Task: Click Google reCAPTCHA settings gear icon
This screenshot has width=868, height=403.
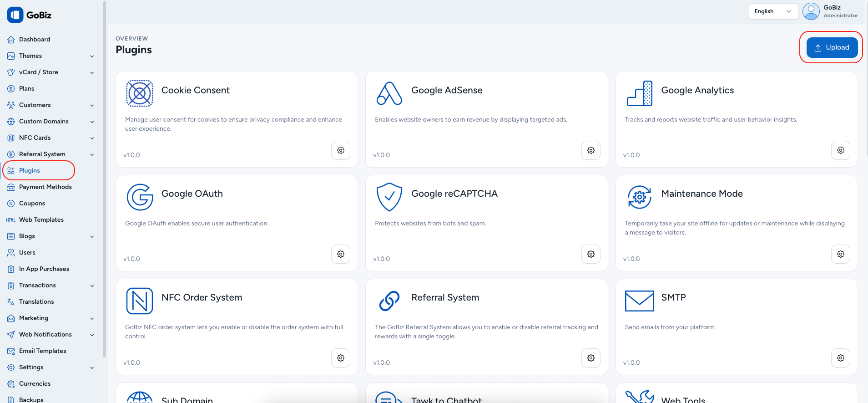Action: [x=590, y=254]
